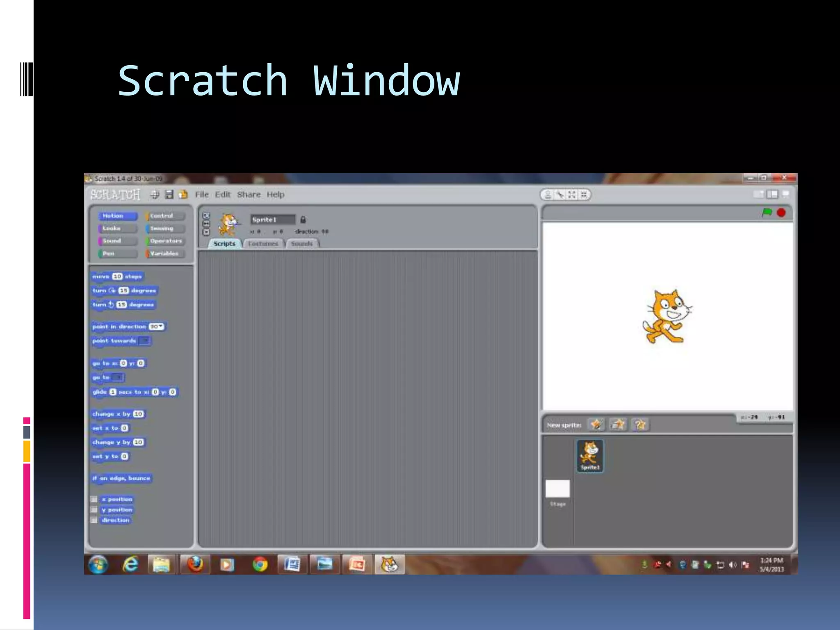Get a surprise sprite
This screenshot has width=840, height=630.
click(640, 425)
